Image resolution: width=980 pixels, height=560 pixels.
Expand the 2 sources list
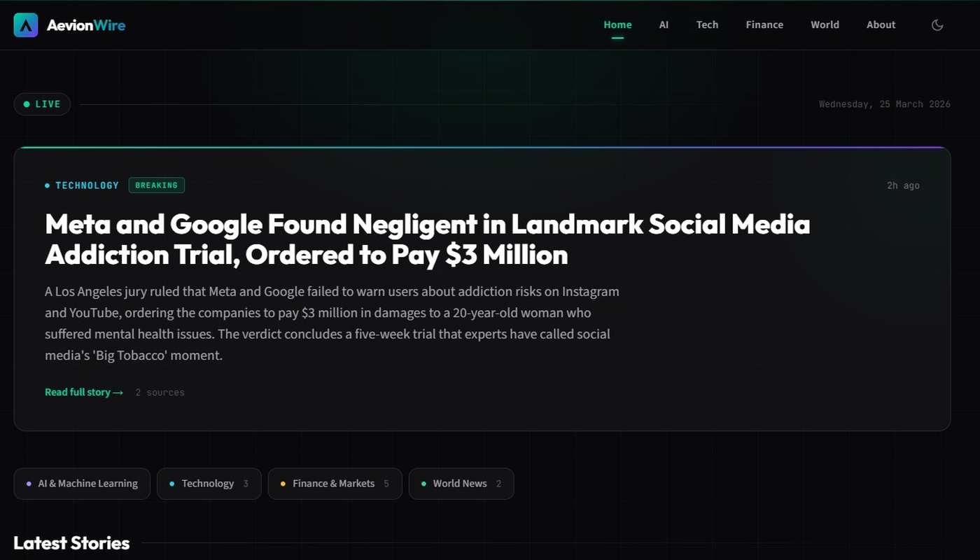tap(160, 392)
